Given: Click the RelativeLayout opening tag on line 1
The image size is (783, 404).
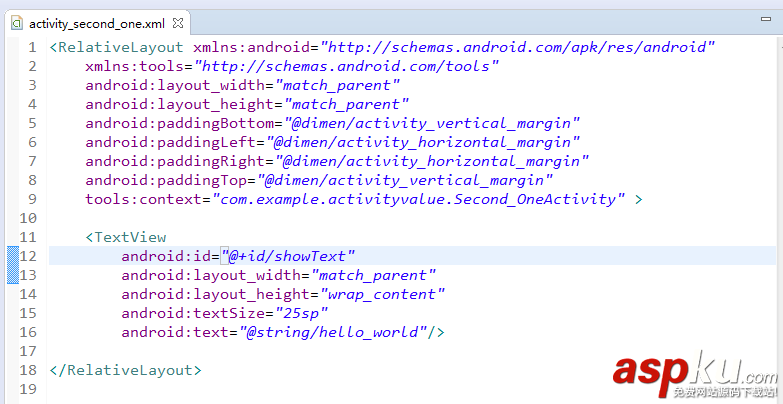Looking at the screenshot, I should [x=116, y=47].
